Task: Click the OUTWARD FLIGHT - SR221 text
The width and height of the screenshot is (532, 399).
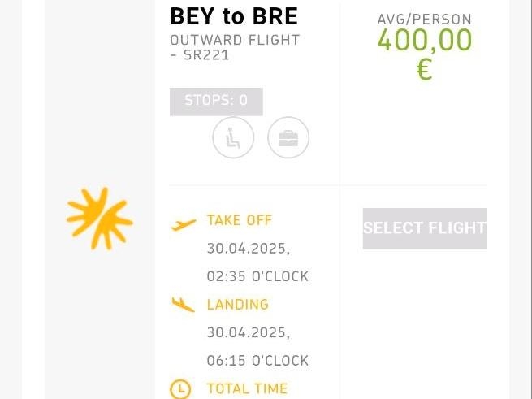Action: pos(235,48)
